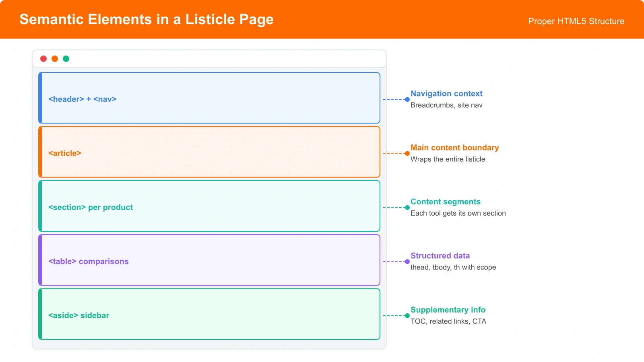Click the green connector dot beside Supplementary info

tap(407, 316)
